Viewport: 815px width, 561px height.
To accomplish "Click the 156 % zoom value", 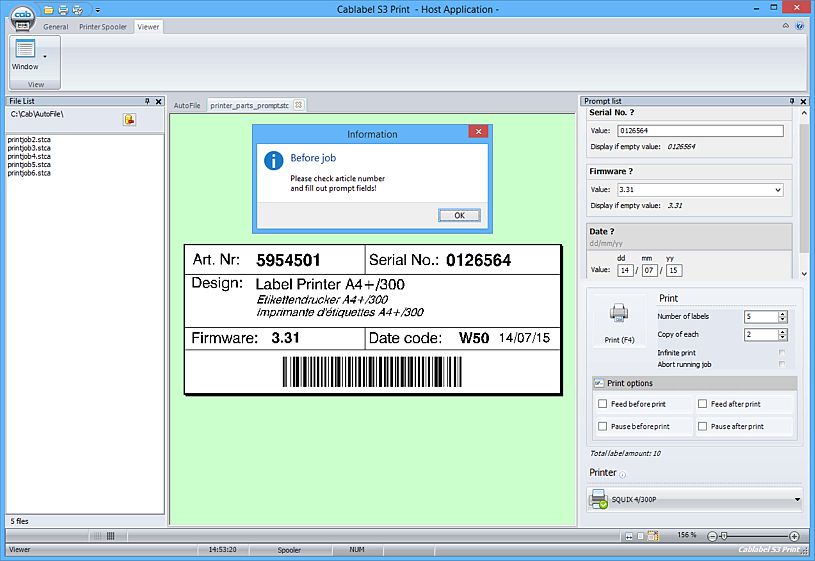I will (x=687, y=535).
